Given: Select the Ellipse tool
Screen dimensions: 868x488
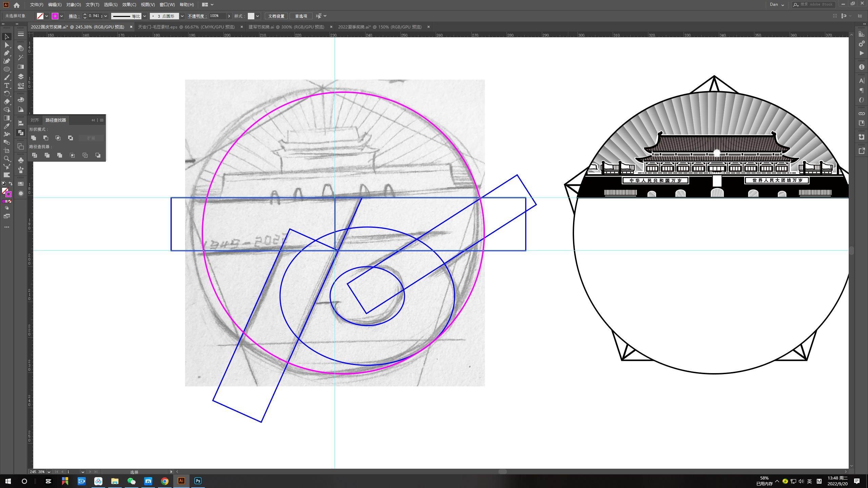Looking at the screenshot, I should [6, 69].
